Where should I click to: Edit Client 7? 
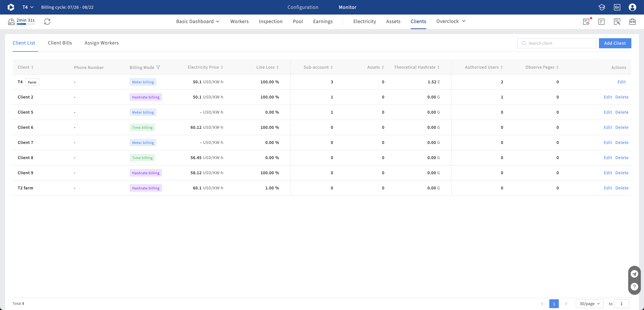point(608,143)
